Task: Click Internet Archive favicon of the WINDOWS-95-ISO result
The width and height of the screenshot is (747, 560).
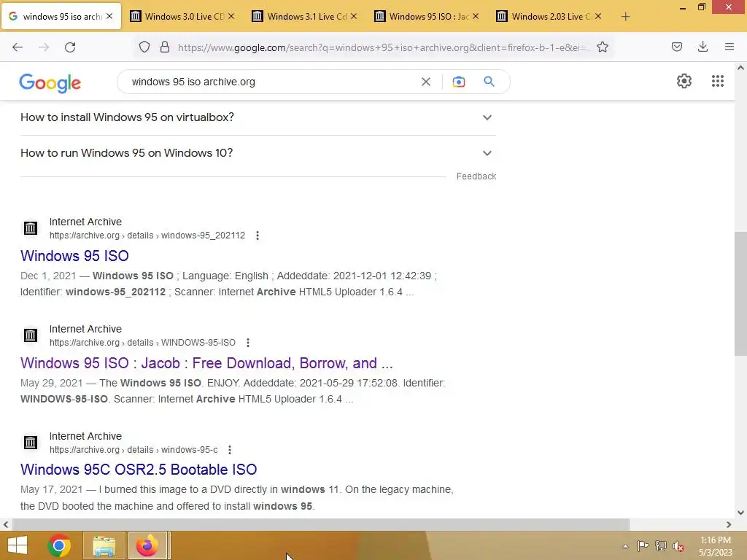Action: pyautogui.click(x=31, y=335)
